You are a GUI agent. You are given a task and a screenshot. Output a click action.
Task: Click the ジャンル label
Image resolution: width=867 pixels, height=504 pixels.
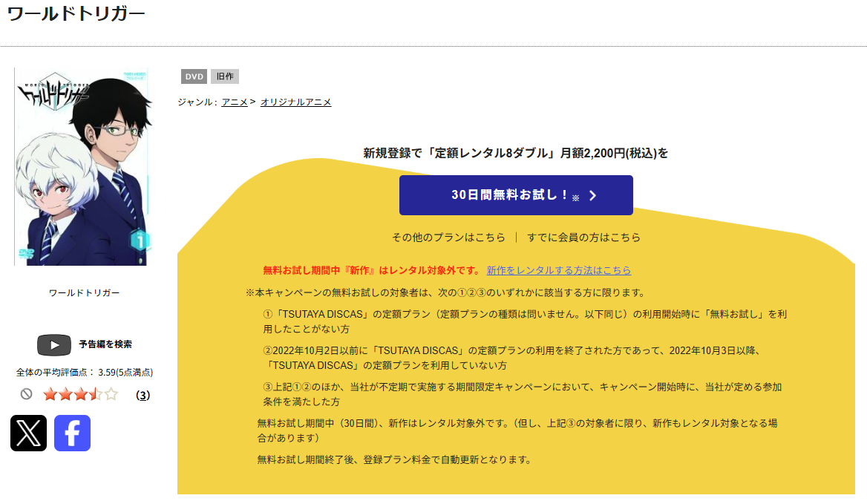(197, 102)
